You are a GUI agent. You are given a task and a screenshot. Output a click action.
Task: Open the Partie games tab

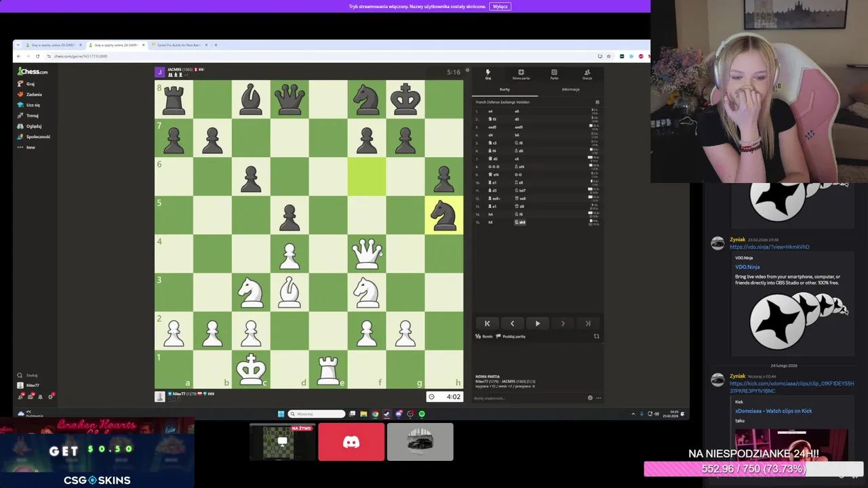click(x=554, y=74)
